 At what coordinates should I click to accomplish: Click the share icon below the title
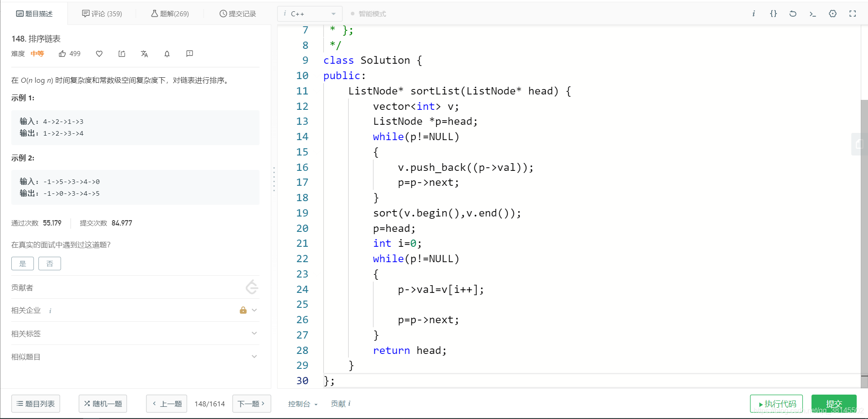coord(122,54)
